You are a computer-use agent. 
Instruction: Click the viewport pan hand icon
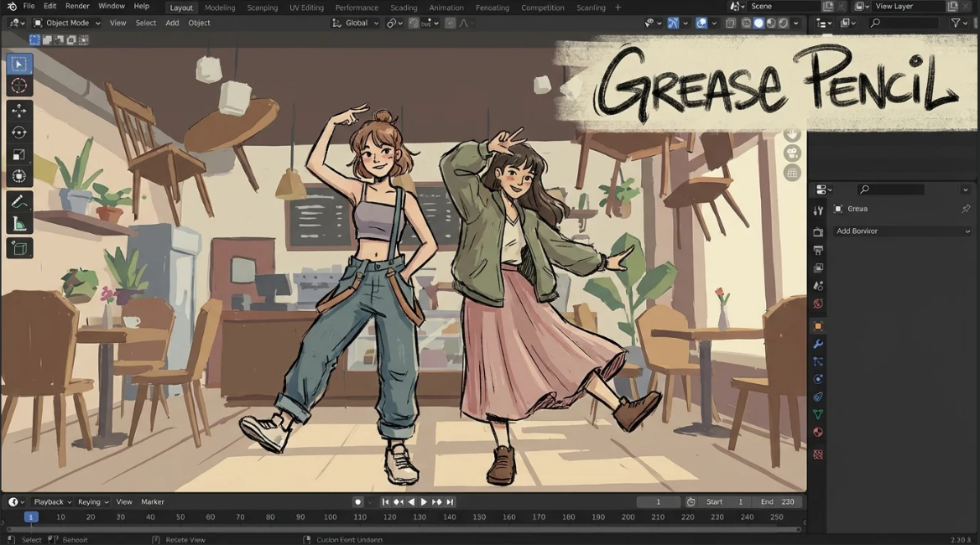tap(793, 134)
